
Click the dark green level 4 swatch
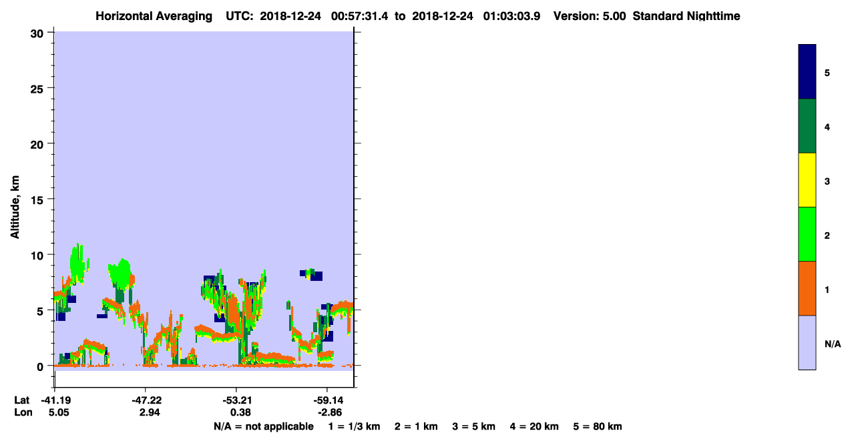pos(807,126)
